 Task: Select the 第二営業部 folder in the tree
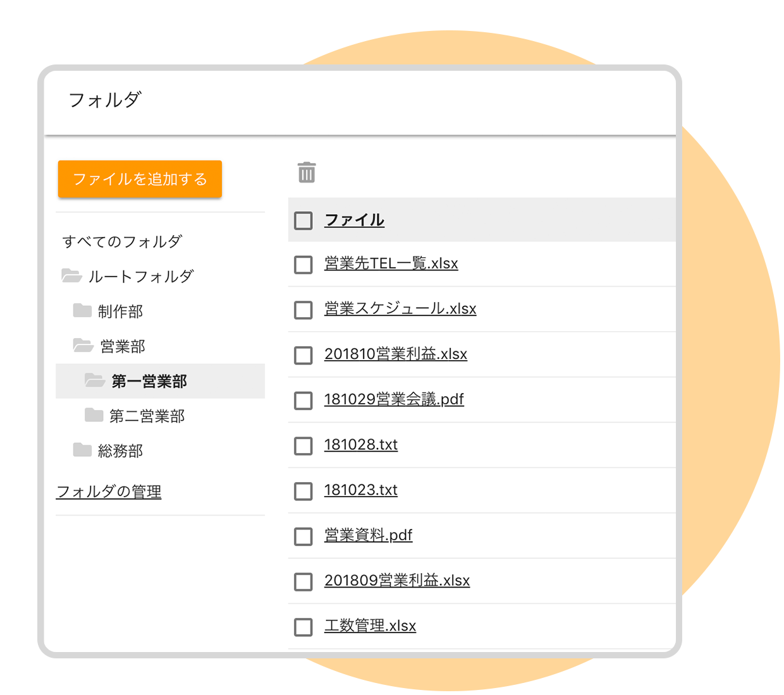[x=147, y=416]
